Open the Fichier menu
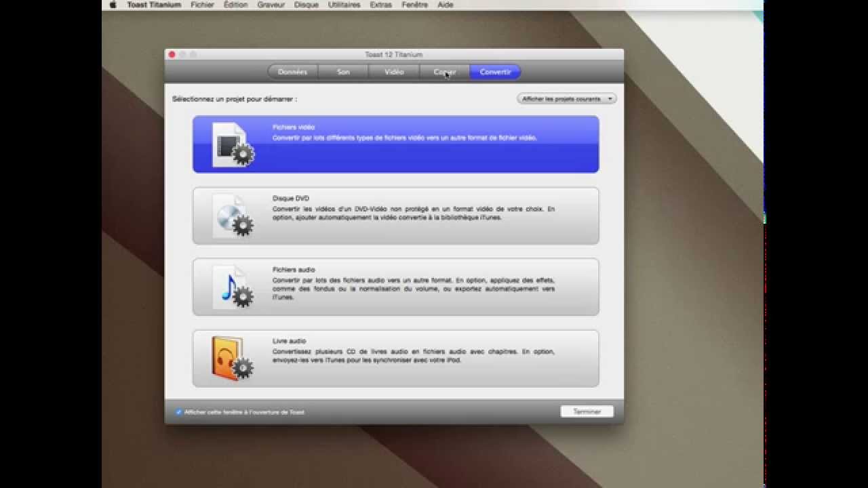The image size is (868, 488). point(202,5)
